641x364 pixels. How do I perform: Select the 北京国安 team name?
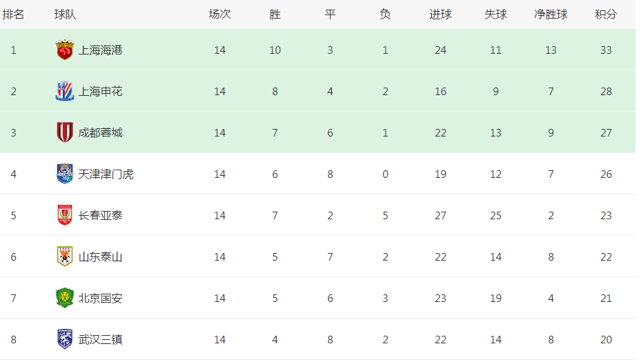click(x=100, y=298)
